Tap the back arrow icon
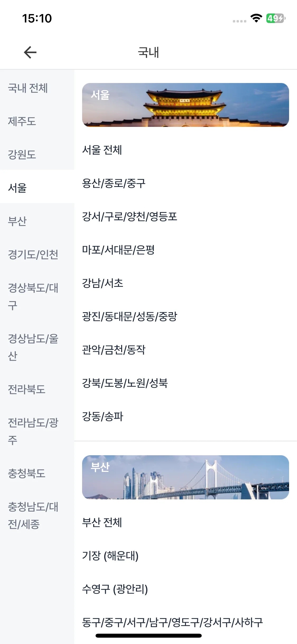This screenshot has width=297, height=644. [x=30, y=52]
